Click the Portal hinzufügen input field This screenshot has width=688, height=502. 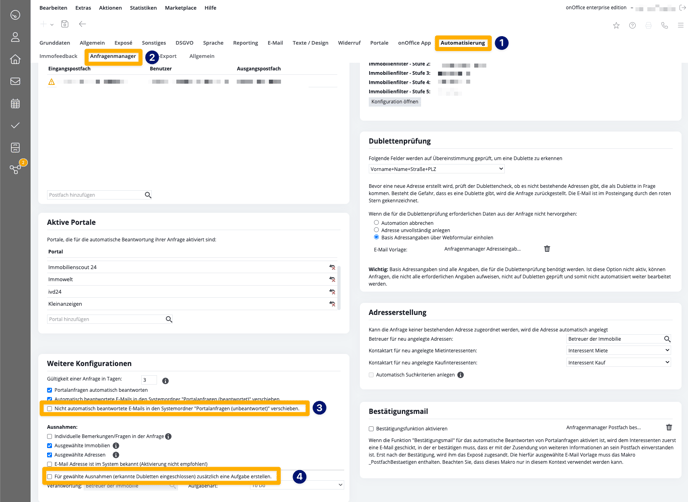[x=105, y=319]
